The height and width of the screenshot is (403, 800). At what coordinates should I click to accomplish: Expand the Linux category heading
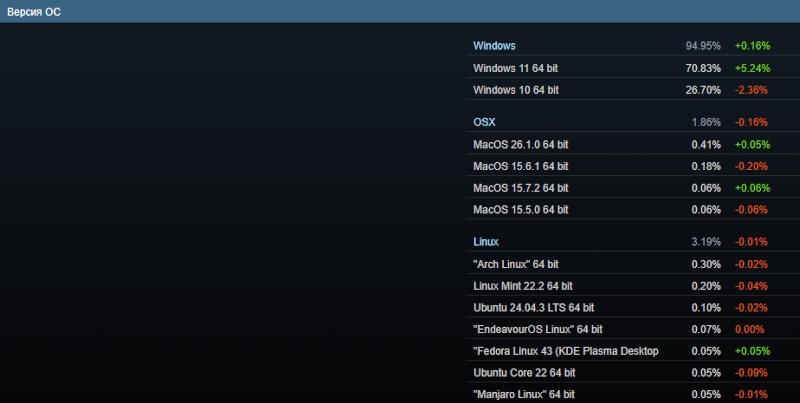click(486, 242)
